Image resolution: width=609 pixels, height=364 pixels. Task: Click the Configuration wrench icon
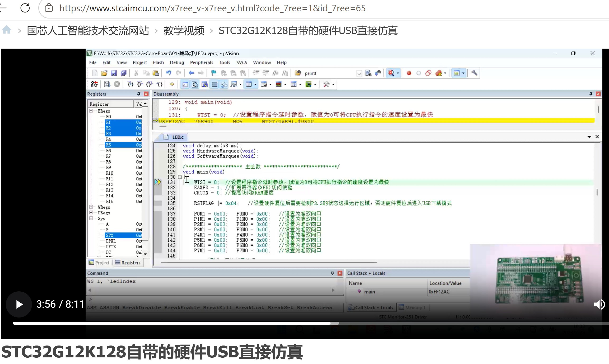(475, 73)
